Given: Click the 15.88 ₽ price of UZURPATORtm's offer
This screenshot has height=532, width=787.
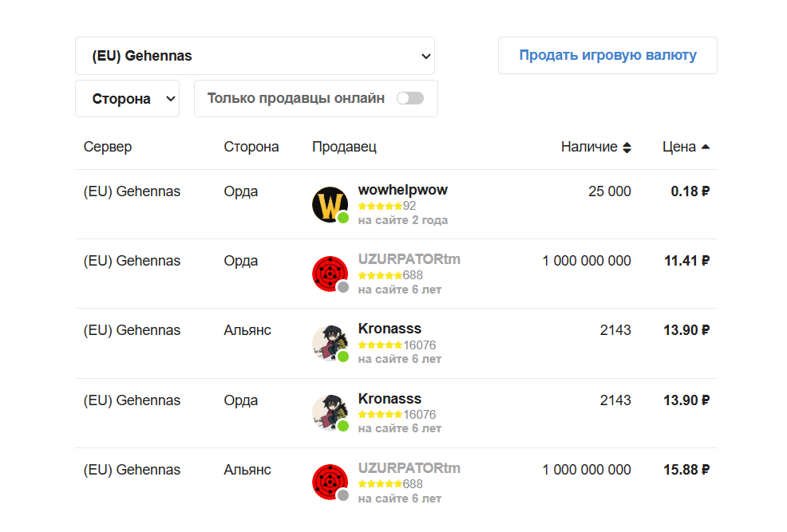Looking at the screenshot, I should click(686, 470).
